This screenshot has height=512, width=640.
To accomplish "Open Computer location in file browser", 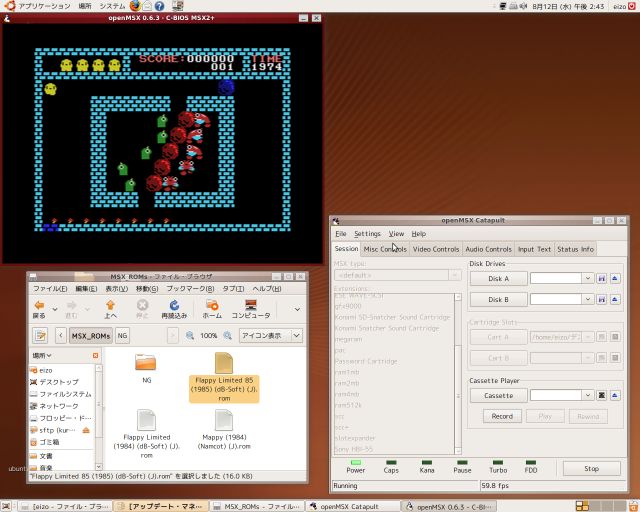I will click(x=251, y=309).
